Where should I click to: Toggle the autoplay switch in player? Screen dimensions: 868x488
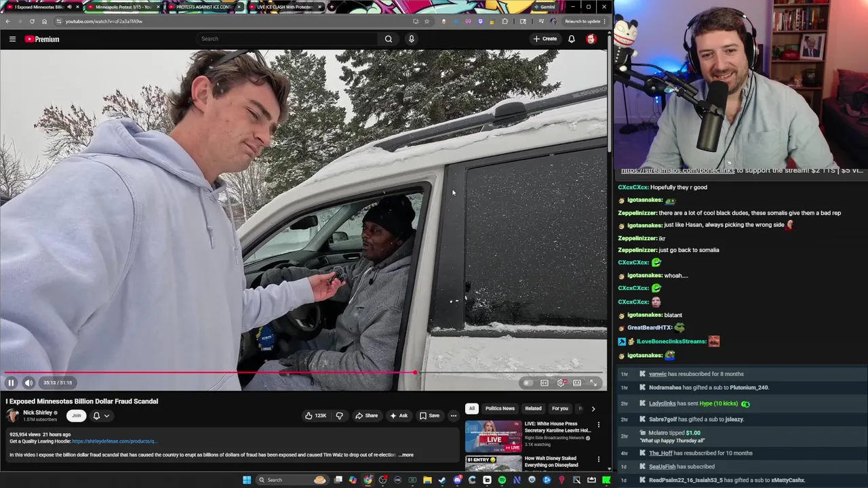(x=528, y=383)
